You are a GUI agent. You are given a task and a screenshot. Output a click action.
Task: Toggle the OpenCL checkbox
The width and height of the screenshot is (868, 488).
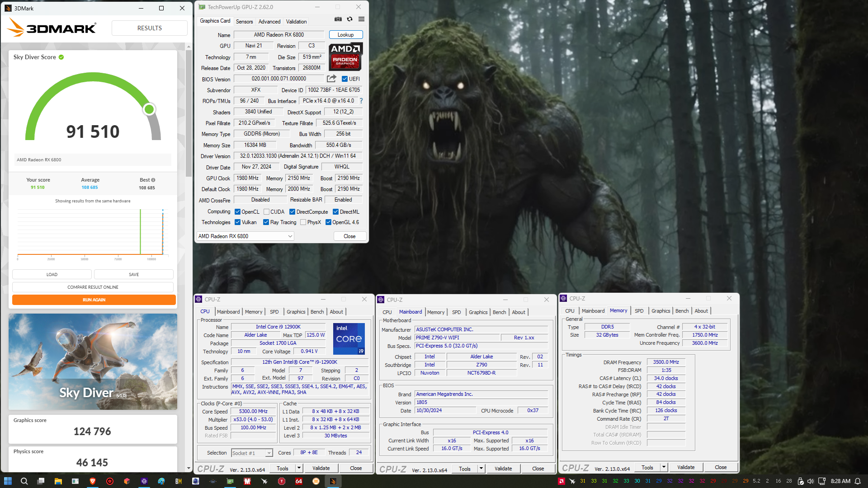tap(237, 211)
